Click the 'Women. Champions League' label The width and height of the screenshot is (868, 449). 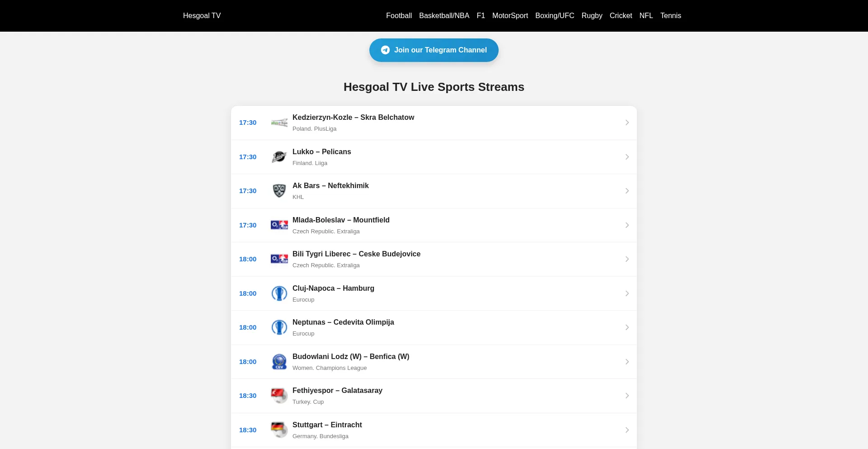pos(330,368)
